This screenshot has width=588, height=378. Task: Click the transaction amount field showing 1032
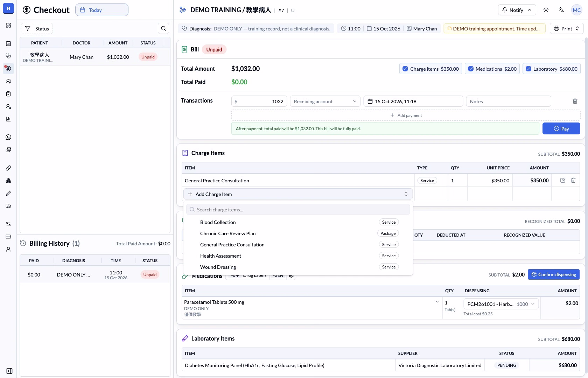(259, 101)
